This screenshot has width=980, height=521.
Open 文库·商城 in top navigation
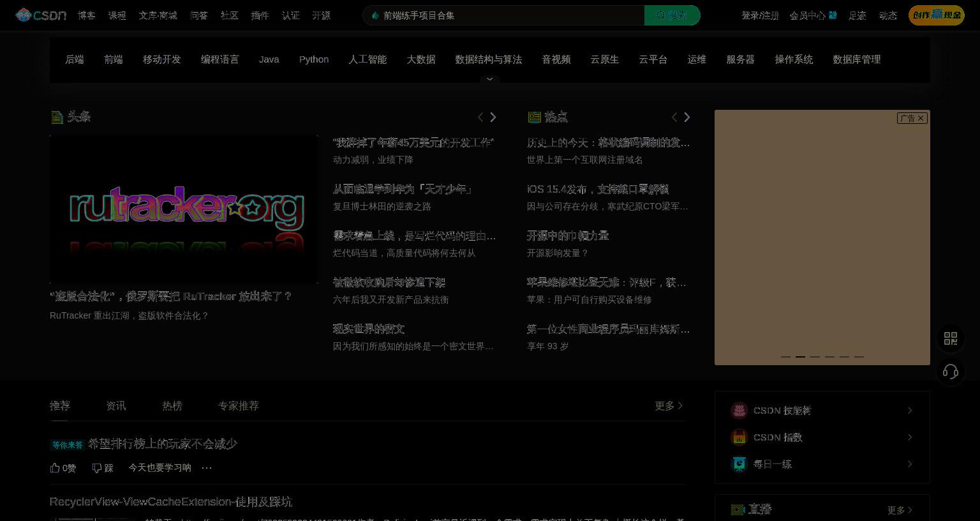coord(158,15)
